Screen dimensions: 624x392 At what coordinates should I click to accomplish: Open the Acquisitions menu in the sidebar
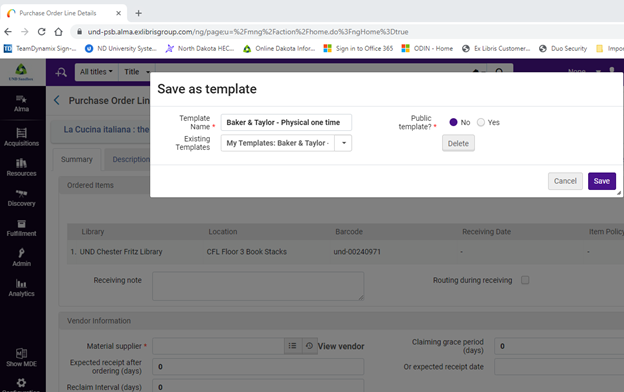click(21, 137)
